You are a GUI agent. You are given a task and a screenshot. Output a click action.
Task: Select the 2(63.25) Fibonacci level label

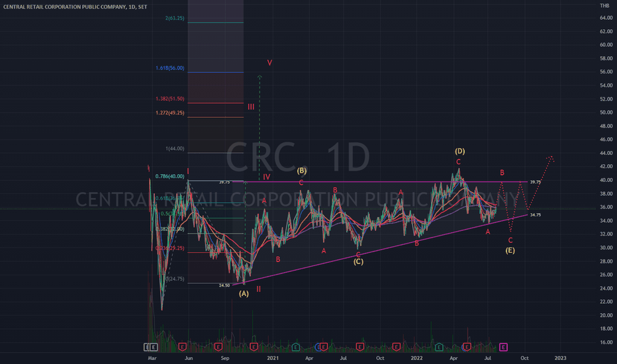point(175,18)
